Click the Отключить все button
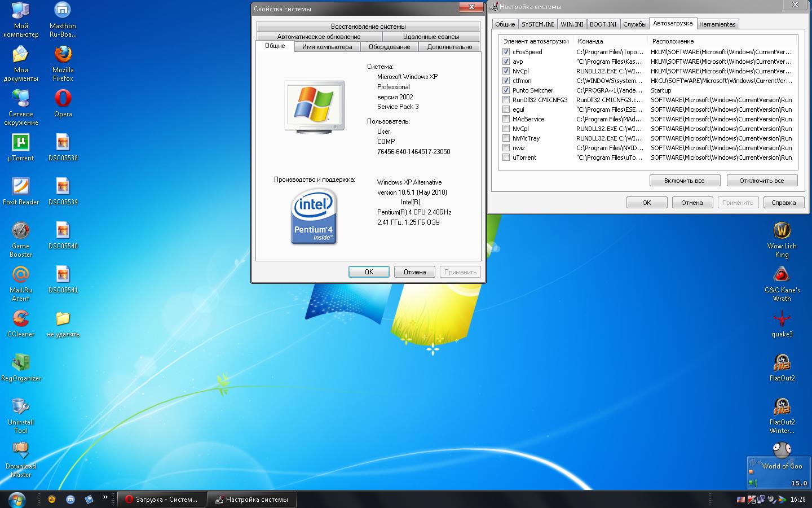The height and width of the screenshot is (508, 812). point(761,181)
